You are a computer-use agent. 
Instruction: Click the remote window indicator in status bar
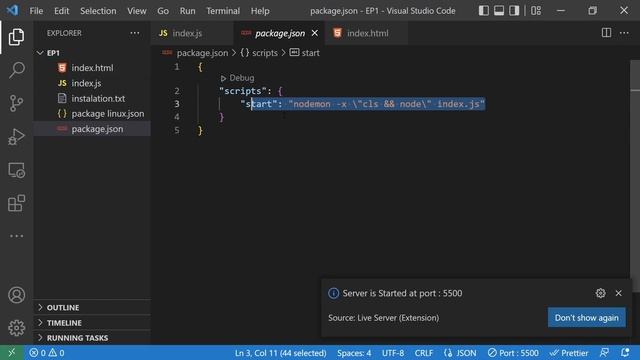click(x=12, y=353)
